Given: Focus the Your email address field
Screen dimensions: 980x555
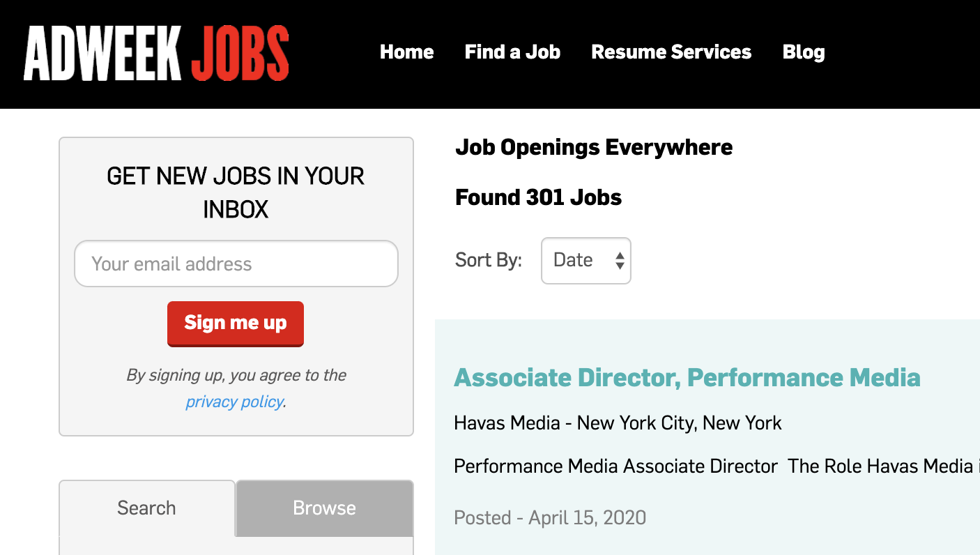Looking at the screenshot, I should [x=236, y=264].
